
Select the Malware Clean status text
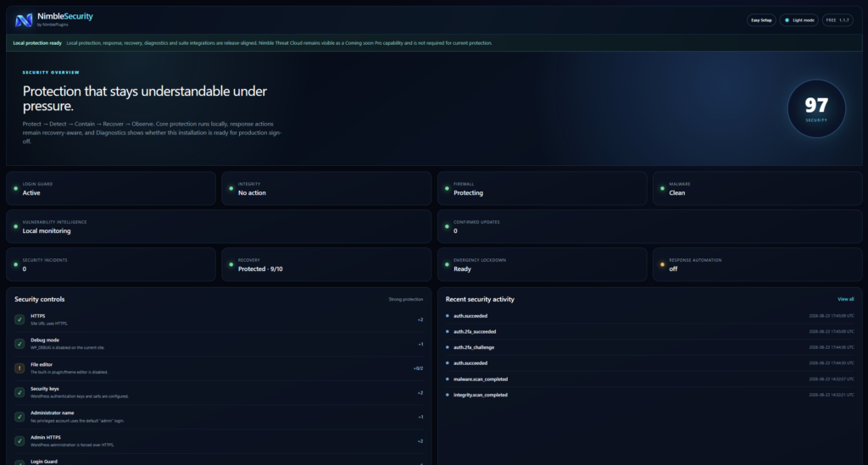677,193
